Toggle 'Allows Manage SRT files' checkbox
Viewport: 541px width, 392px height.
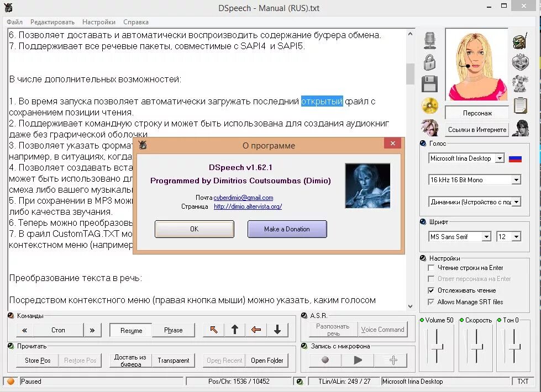click(431, 301)
